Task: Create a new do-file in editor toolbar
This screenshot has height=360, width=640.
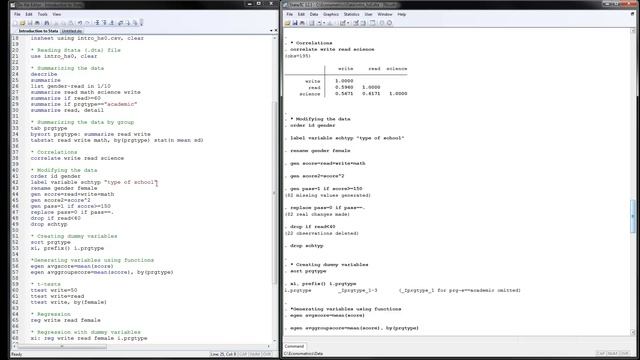Action: tap(15, 23)
